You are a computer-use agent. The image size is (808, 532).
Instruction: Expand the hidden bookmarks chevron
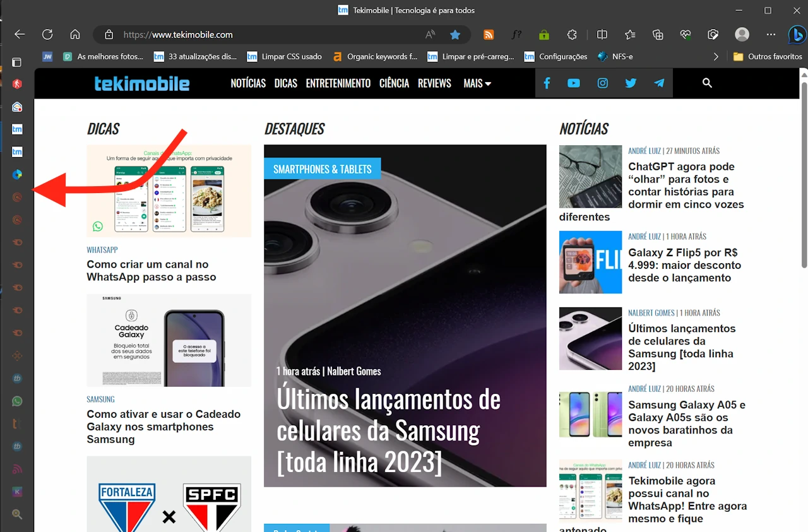(716, 57)
